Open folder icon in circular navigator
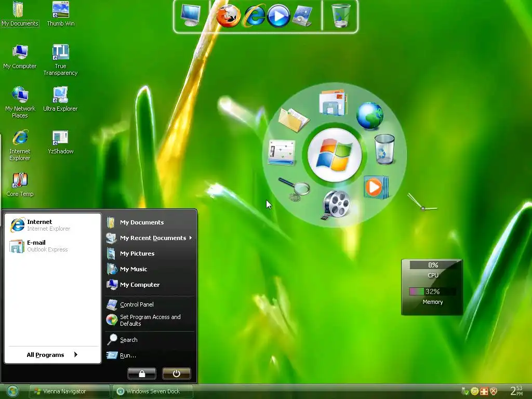 [294, 120]
